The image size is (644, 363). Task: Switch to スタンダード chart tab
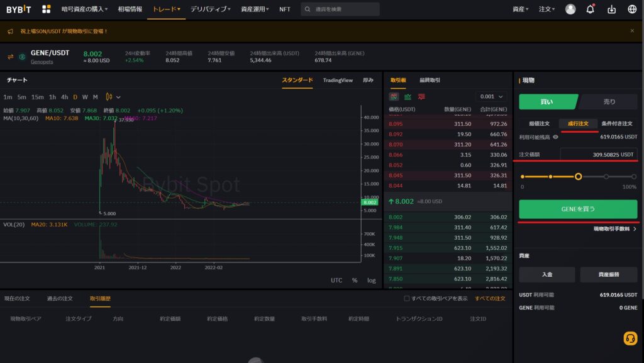coord(297,80)
